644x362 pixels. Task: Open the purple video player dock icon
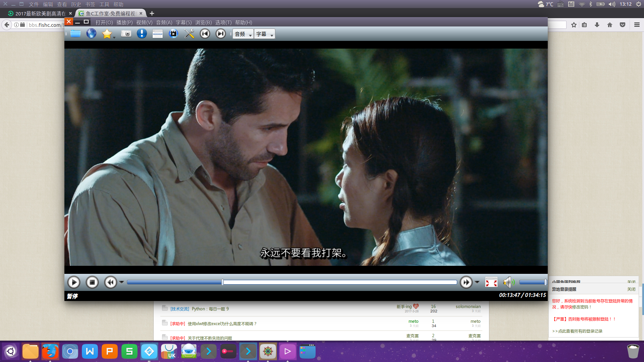coord(288,351)
